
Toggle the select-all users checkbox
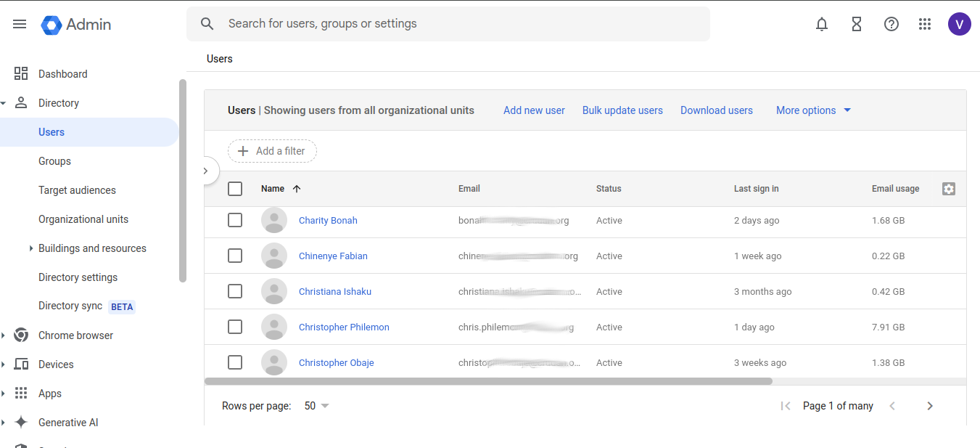235,189
